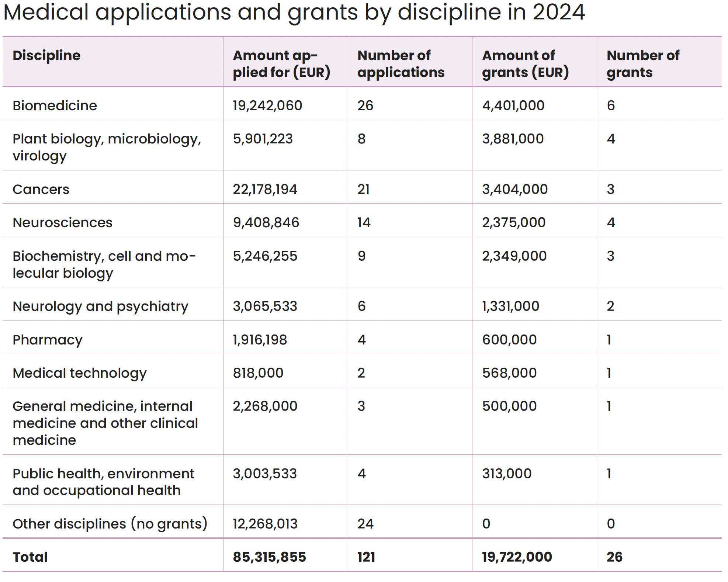Click the value 22,178,194
The width and height of the screenshot is (728, 582).
[265, 189]
